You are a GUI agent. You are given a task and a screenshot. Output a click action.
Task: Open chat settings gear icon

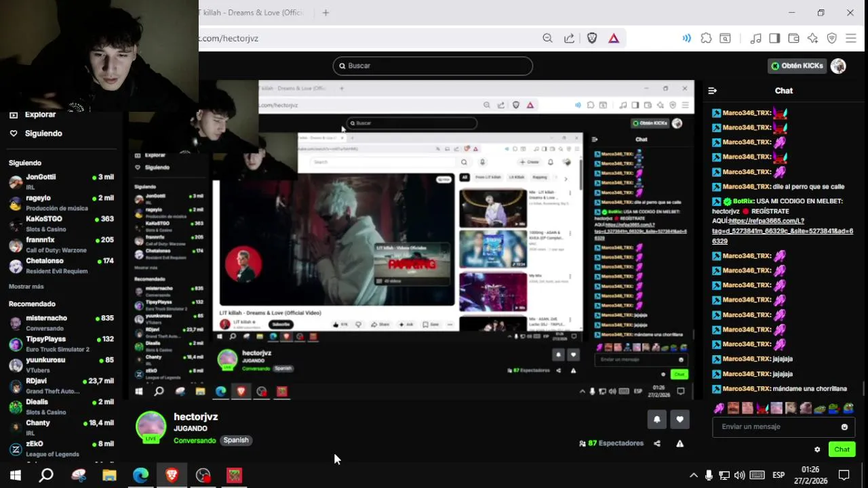point(817,449)
